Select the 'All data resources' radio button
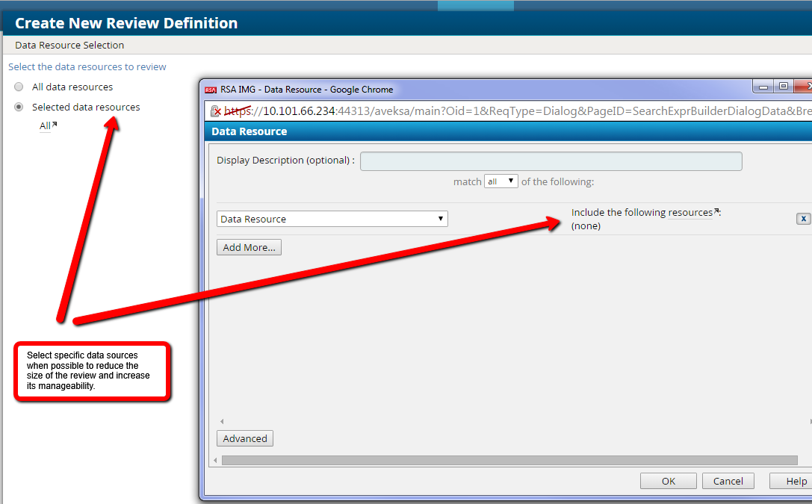This screenshot has height=504, width=812. click(x=19, y=87)
